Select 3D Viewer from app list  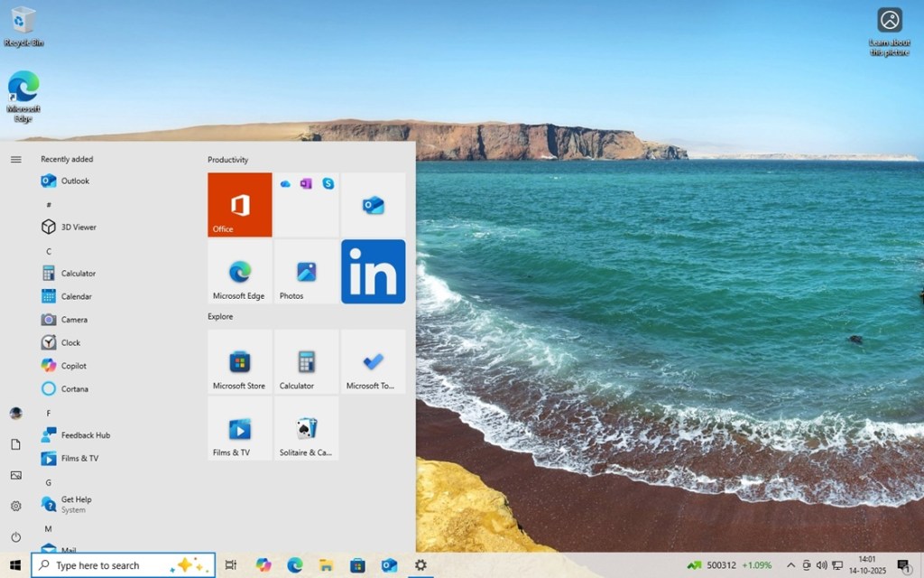(79, 228)
